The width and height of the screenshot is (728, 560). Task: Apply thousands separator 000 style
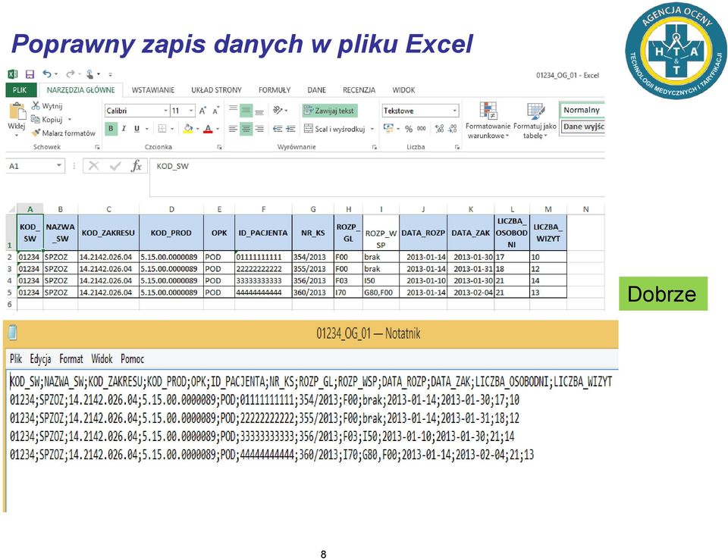point(422,129)
